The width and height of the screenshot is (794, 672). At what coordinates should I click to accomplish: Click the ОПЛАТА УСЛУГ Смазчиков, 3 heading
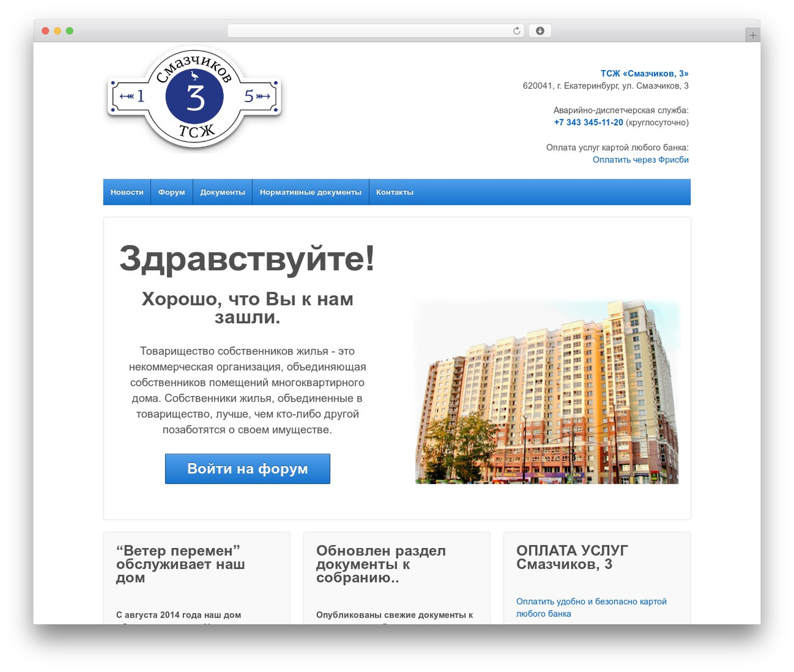pyautogui.click(x=572, y=557)
